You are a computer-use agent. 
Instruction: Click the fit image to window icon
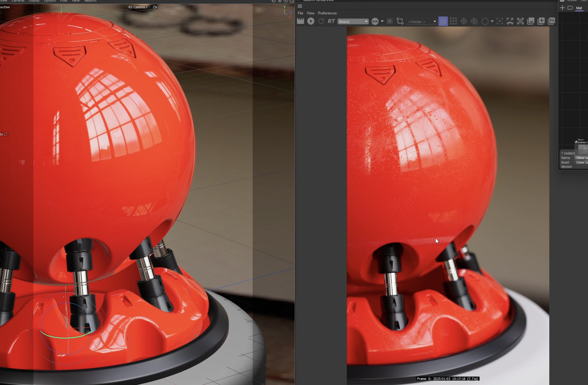tap(510, 21)
